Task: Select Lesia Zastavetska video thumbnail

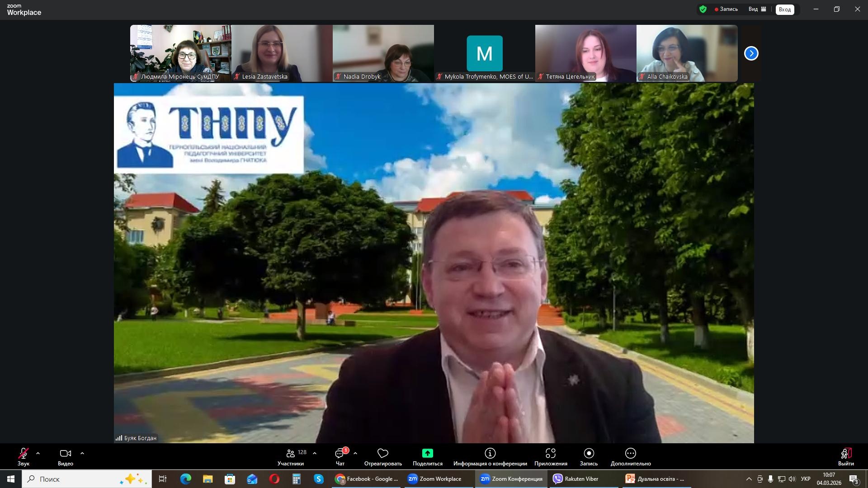Action: [x=282, y=53]
